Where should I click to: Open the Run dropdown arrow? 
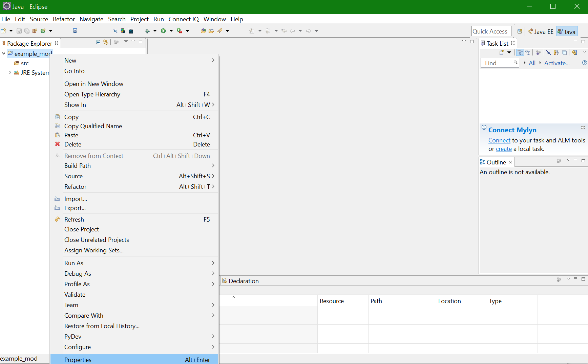171,31
